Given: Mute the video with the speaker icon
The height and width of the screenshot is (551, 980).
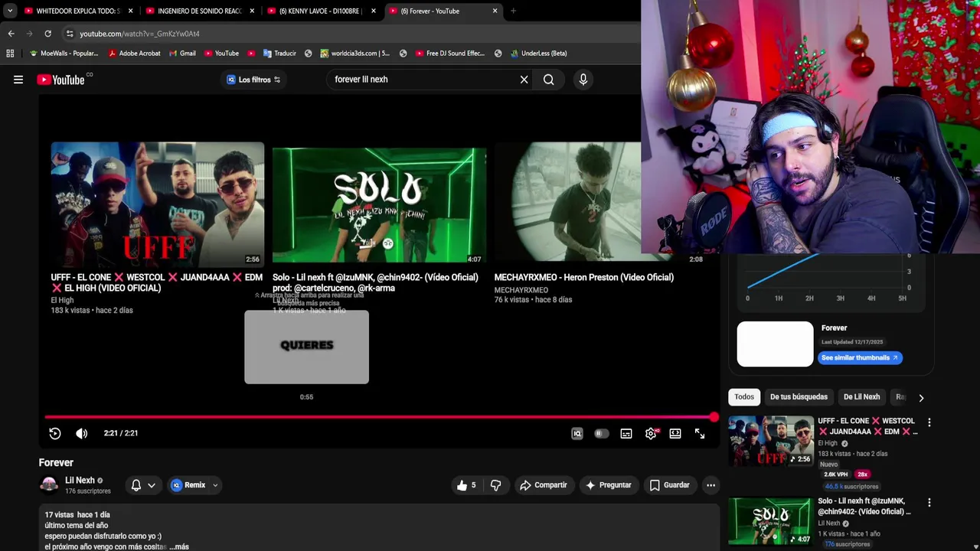Looking at the screenshot, I should (x=82, y=433).
